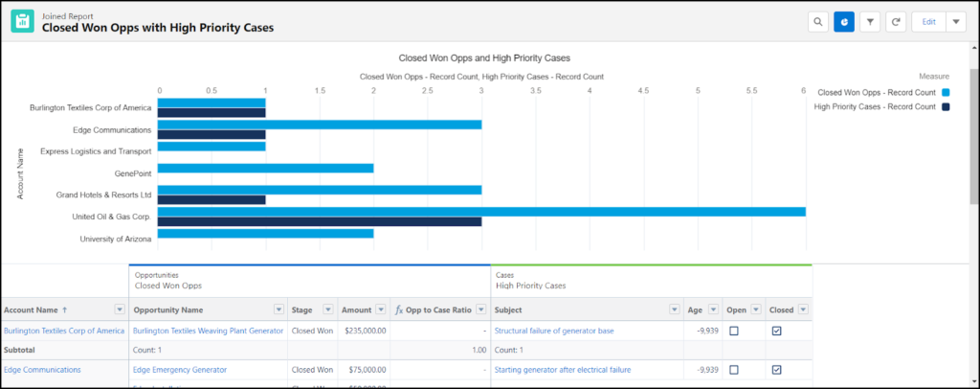This screenshot has width=980, height=389.
Task: Open the dropdown arrow next to Edit
Action: tap(956, 21)
